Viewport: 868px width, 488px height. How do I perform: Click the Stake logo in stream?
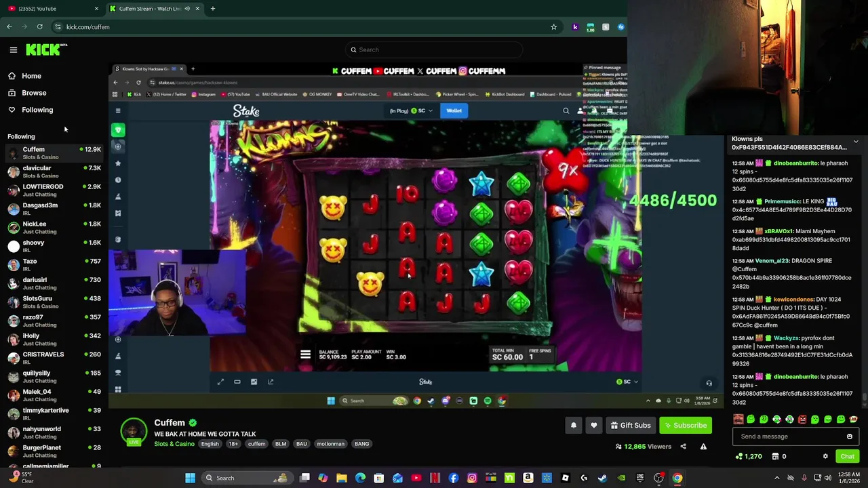coord(246,111)
